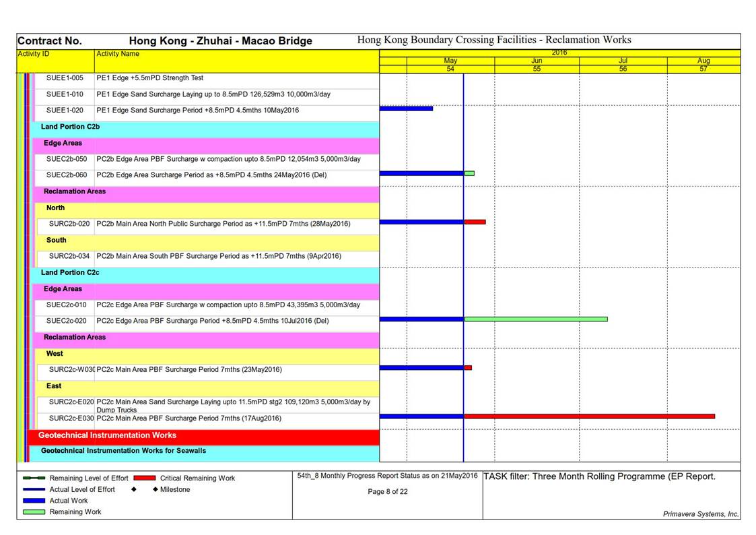This screenshot has width=756, height=535.
Task: Select the 2016 year header in timeline
Action: [x=559, y=53]
